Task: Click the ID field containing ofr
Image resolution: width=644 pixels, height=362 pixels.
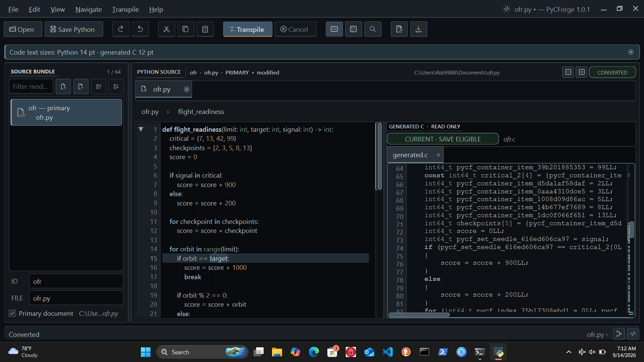Action: [76, 281]
